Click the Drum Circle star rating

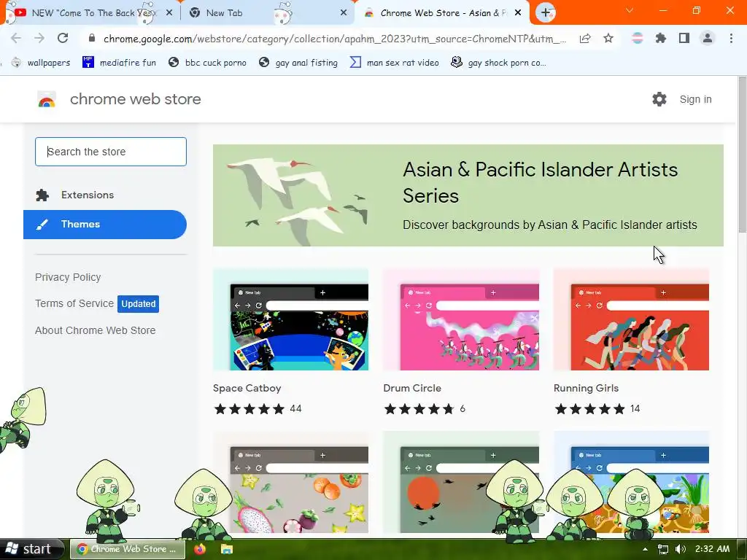click(419, 409)
